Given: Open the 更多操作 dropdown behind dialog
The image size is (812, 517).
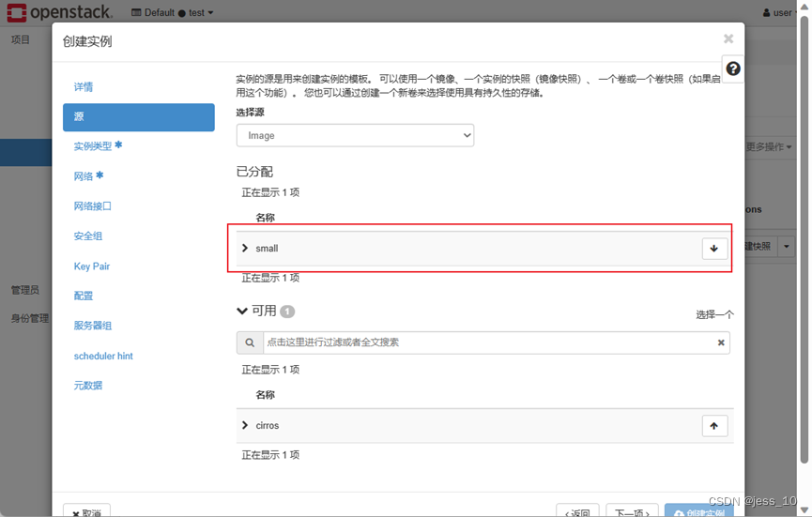Looking at the screenshot, I should [769, 147].
